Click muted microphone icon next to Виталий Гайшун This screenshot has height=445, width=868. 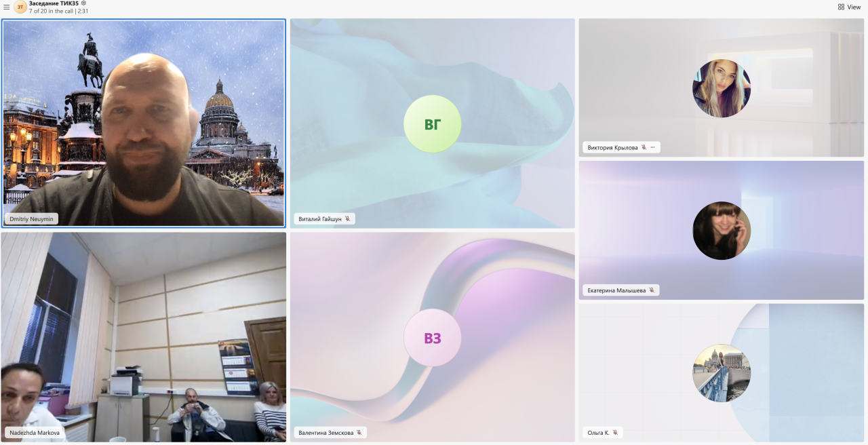[347, 218]
